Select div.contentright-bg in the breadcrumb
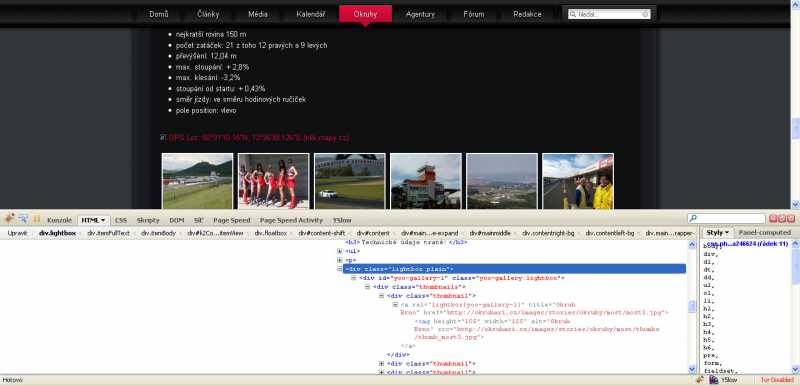The width and height of the screenshot is (800, 386). click(548, 233)
